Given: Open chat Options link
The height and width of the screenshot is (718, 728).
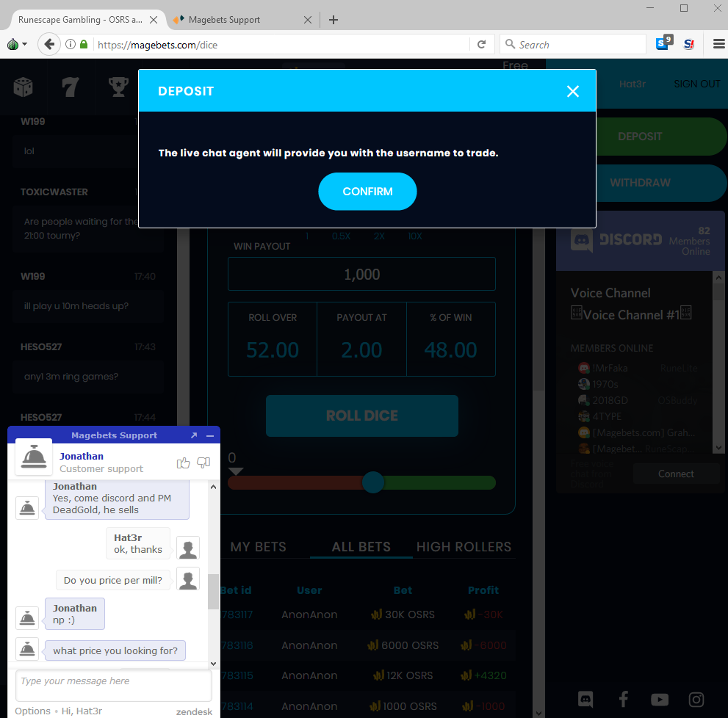Looking at the screenshot, I should [32, 711].
